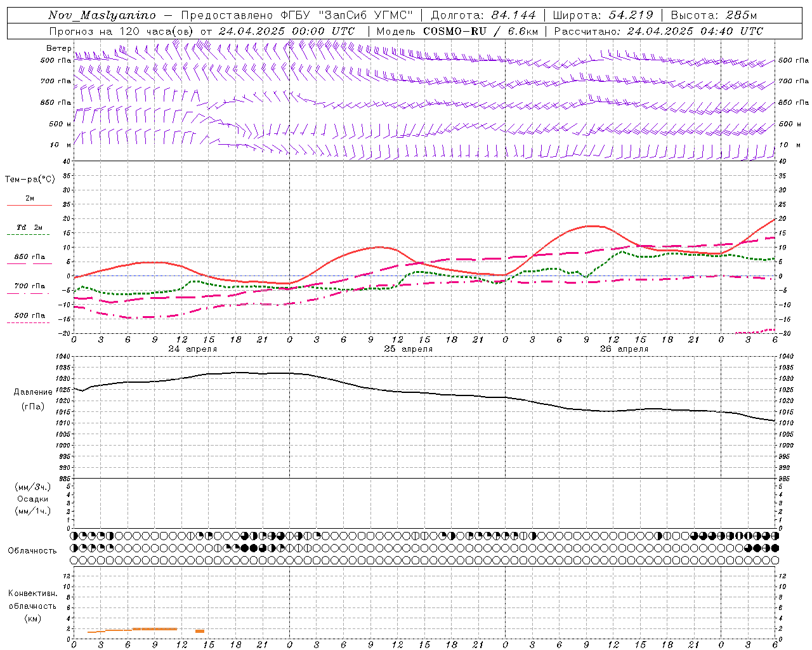The width and height of the screenshot is (812, 650).
Task: Click the orange convective cloud bar
Action: (154, 629)
